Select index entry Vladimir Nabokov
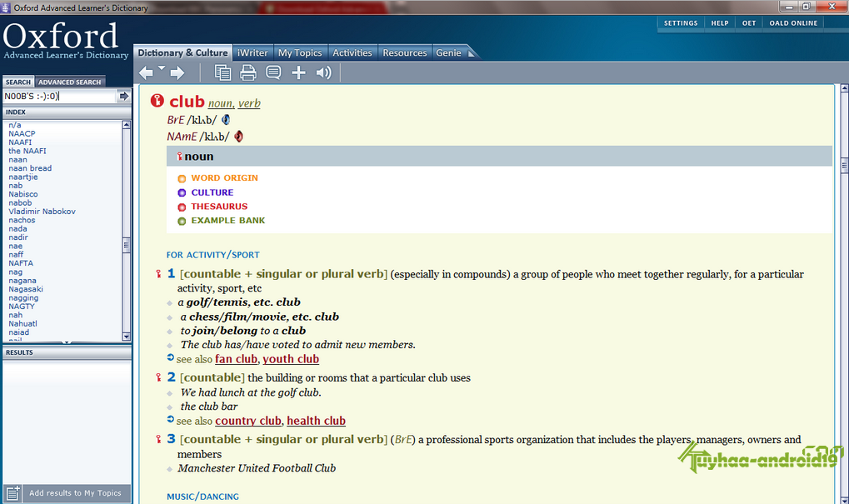Image resolution: width=849 pixels, height=504 pixels. tap(42, 212)
